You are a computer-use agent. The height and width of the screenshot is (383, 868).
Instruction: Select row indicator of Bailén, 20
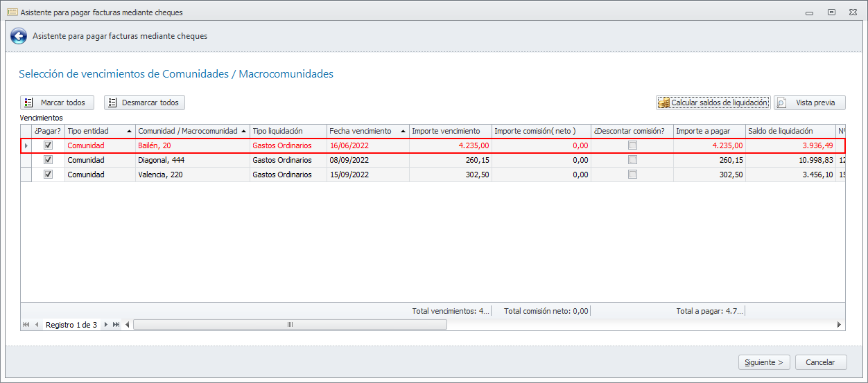pyautogui.click(x=26, y=145)
